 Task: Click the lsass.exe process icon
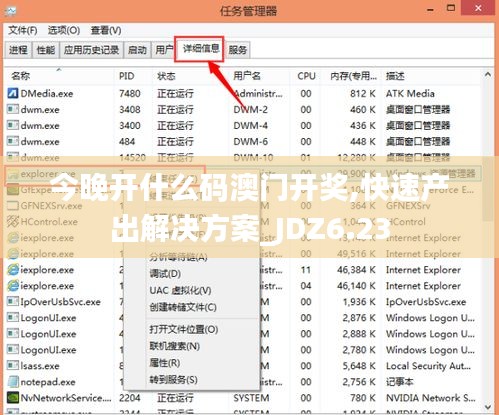click(13, 366)
